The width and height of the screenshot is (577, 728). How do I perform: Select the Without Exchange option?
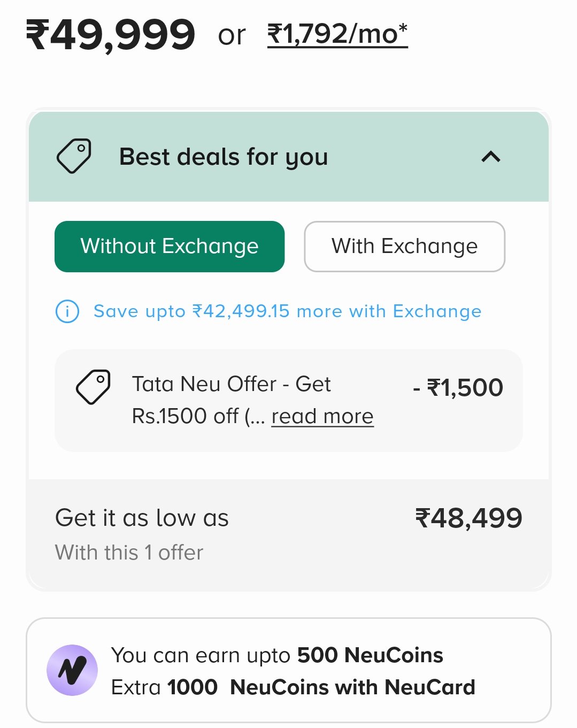point(170,247)
